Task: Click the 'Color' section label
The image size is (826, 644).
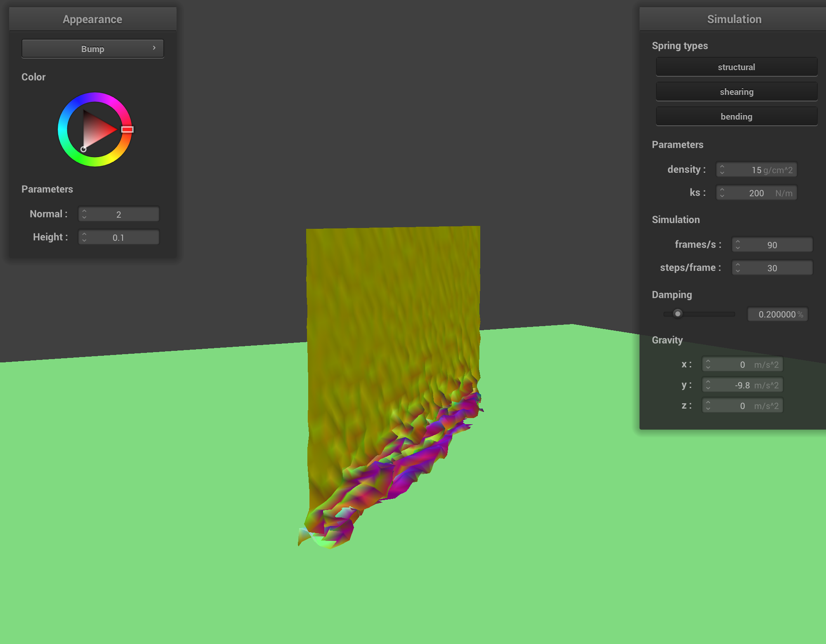Action: pyautogui.click(x=33, y=77)
